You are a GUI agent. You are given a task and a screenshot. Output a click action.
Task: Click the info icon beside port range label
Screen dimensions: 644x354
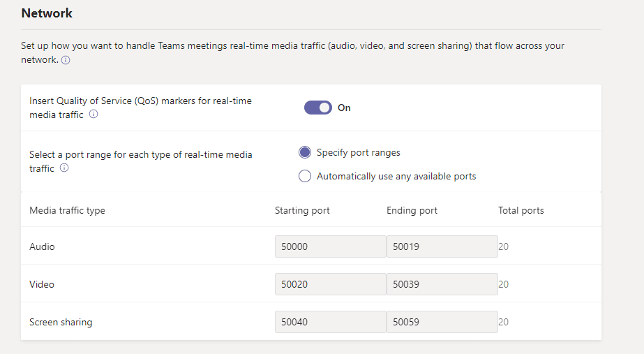(64, 168)
